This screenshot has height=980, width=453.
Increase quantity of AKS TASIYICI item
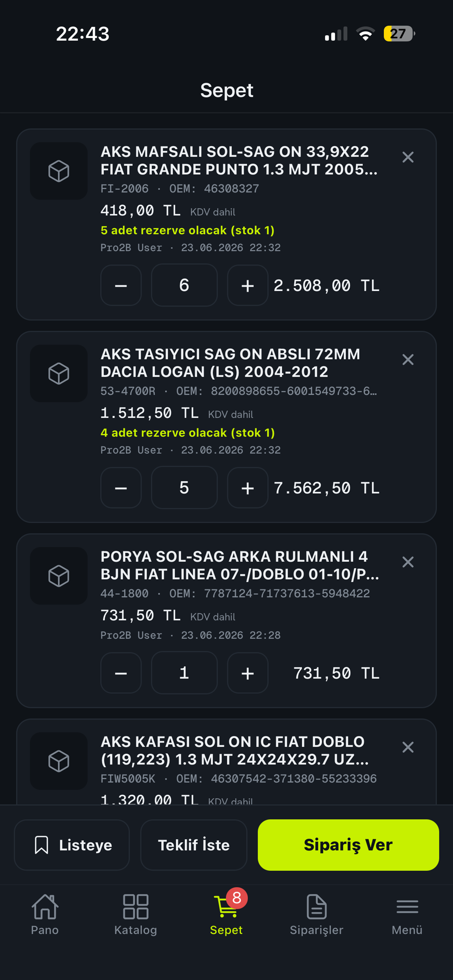pos(248,488)
